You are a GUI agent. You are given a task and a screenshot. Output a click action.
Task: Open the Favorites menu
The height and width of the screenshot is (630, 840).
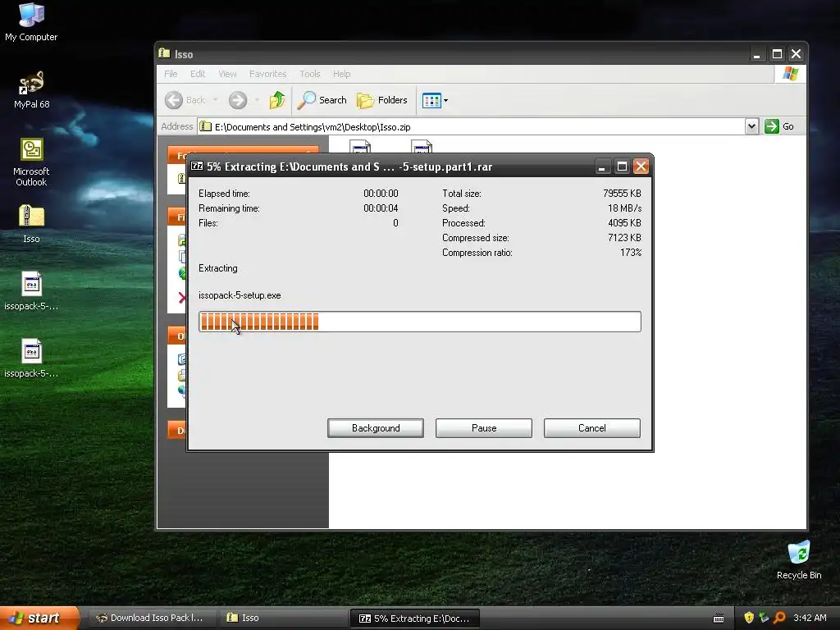pos(267,74)
